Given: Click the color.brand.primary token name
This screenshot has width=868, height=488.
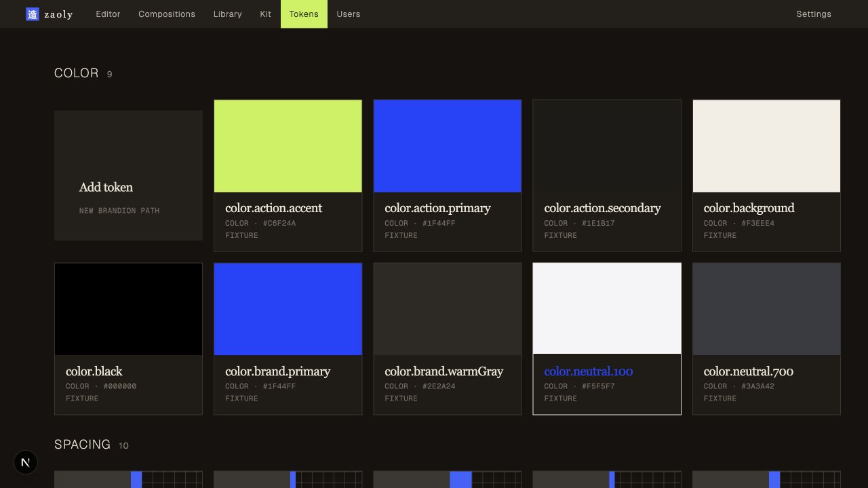Looking at the screenshot, I should [278, 371].
